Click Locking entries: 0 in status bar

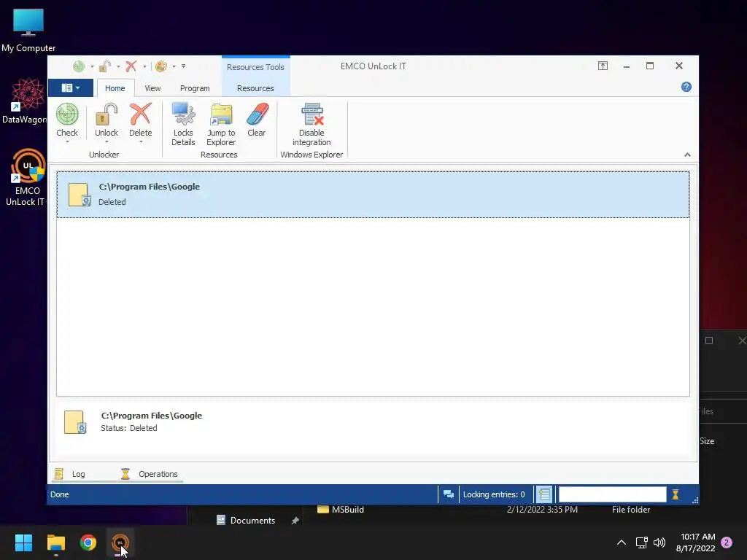tap(494, 494)
